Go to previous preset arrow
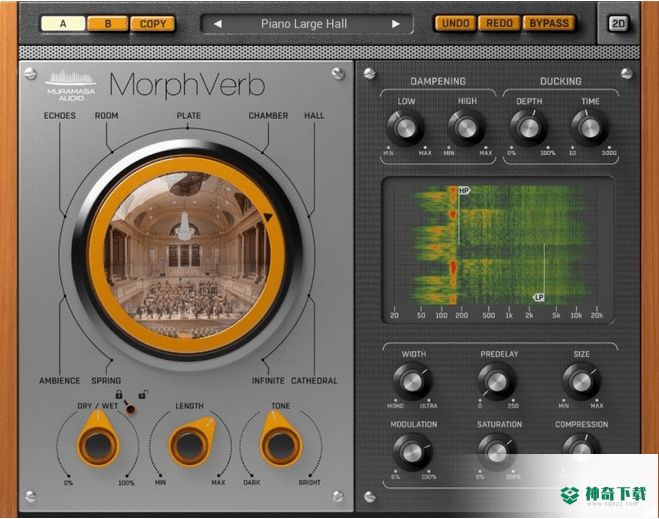The width and height of the screenshot is (659, 519). pos(217,24)
